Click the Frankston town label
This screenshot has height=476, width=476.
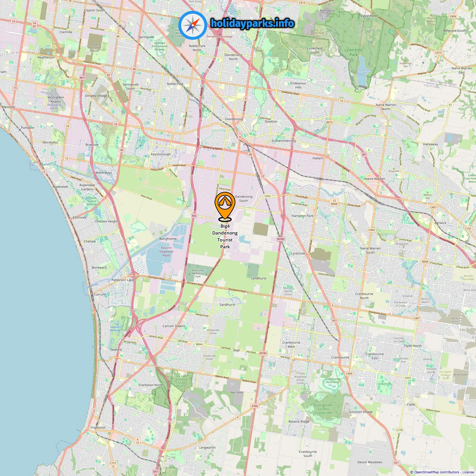click(98, 427)
